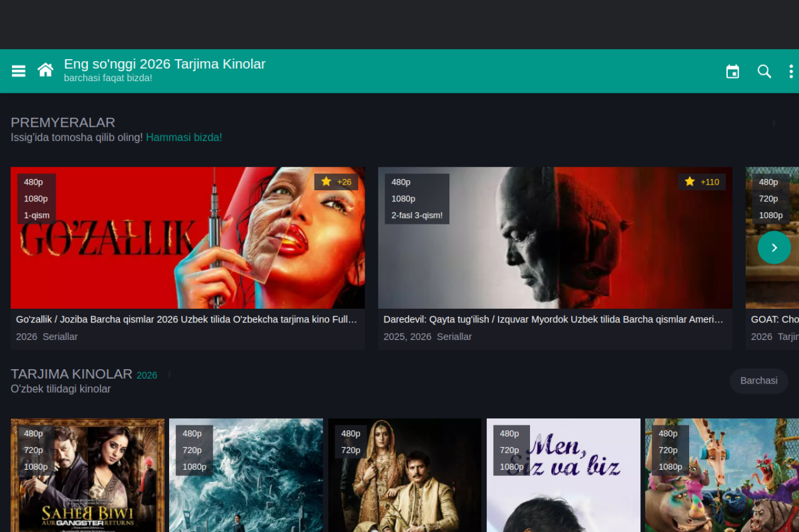This screenshot has height=532, width=799.
Task: Click the star rating +110 on Daredevil
Action: pos(702,182)
